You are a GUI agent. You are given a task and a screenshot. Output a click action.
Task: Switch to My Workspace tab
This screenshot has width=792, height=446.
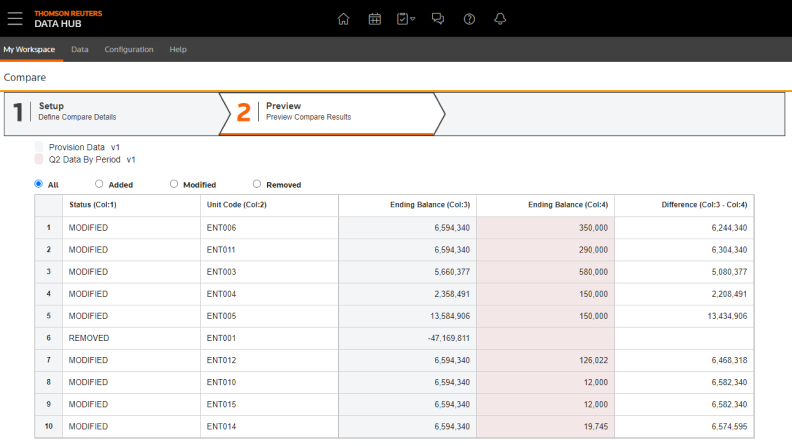tap(29, 49)
